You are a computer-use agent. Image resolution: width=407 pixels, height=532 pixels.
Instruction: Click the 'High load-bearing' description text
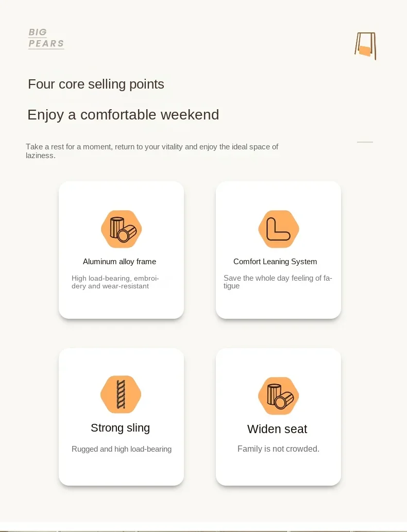click(x=115, y=282)
